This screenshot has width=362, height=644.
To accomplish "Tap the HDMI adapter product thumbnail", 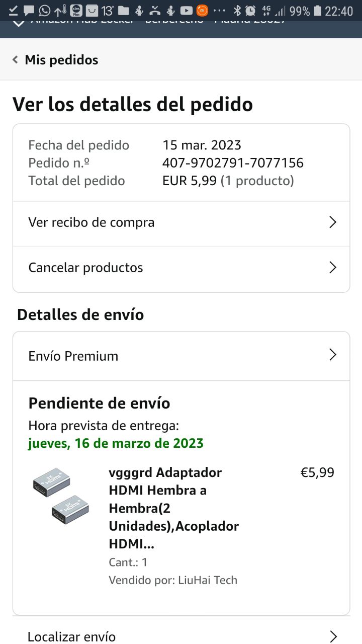I will [x=61, y=496].
